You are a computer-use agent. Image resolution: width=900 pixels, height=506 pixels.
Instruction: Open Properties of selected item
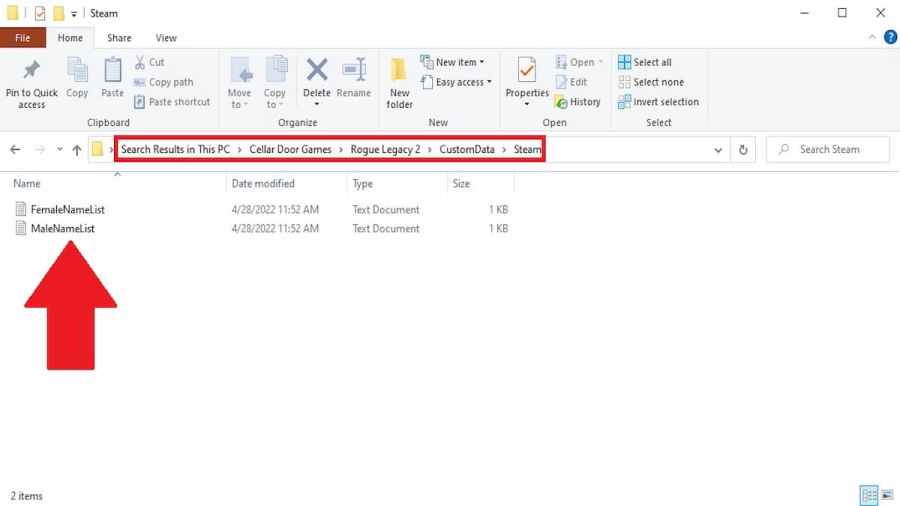pos(527,77)
